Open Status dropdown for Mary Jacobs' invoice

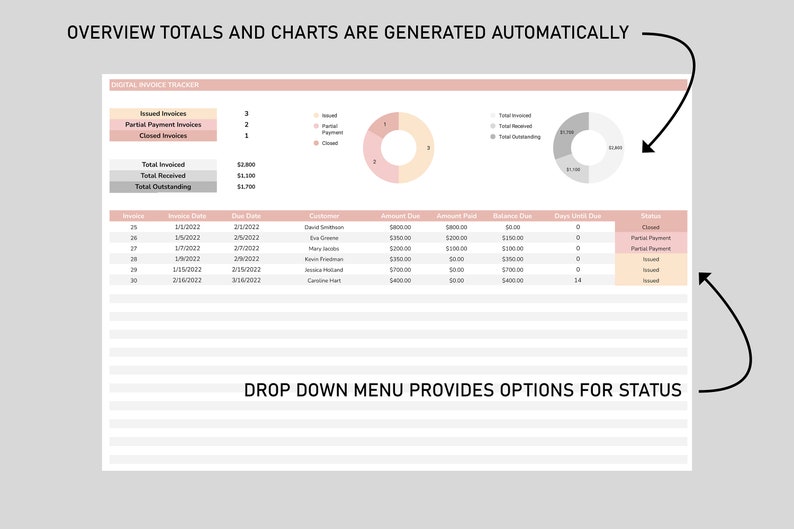[651, 249]
